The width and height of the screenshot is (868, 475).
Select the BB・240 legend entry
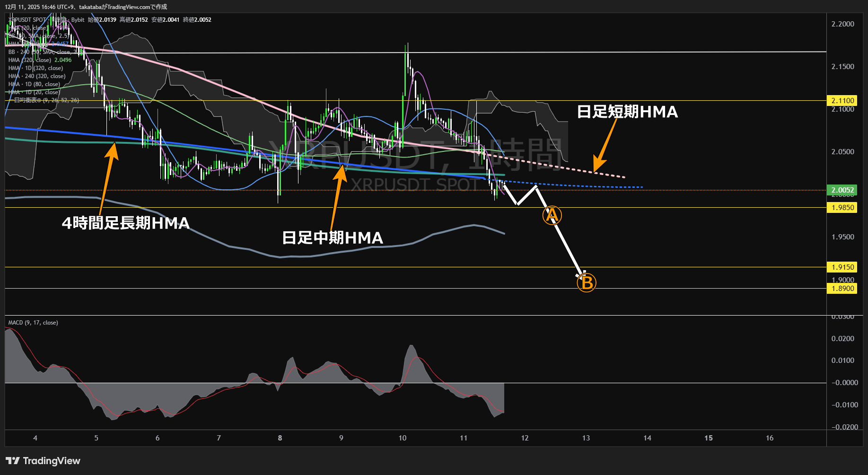(35, 52)
